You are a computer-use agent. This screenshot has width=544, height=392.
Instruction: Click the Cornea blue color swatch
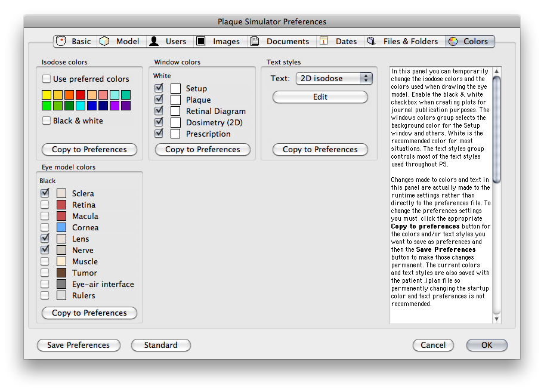tap(61, 227)
